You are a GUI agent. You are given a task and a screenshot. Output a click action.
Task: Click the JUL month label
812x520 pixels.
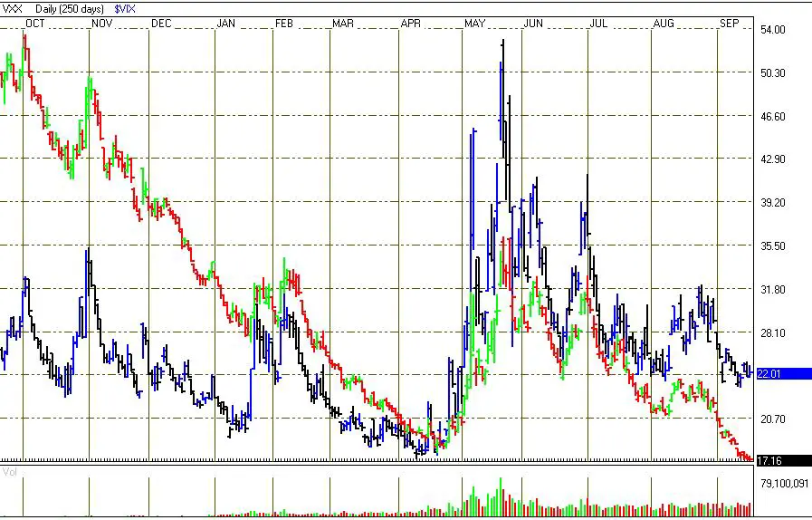pos(598,24)
